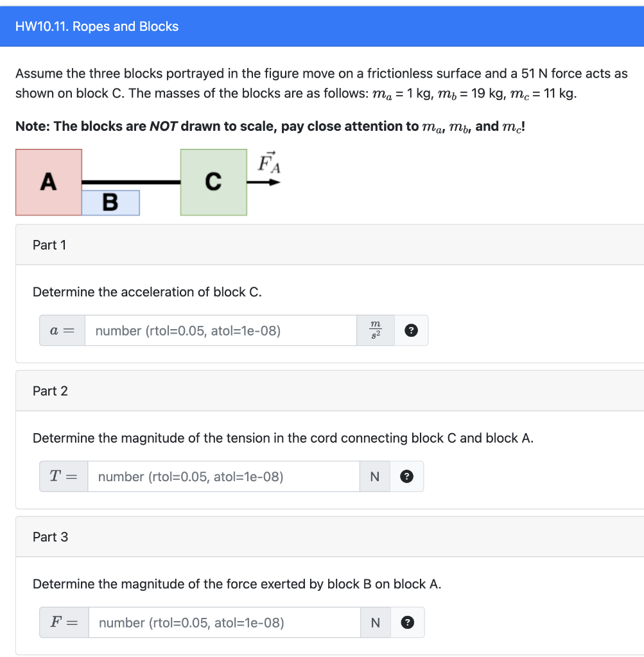Select the Part 3 panel header
Screen dimensions: 644x657
[x=329, y=537]
